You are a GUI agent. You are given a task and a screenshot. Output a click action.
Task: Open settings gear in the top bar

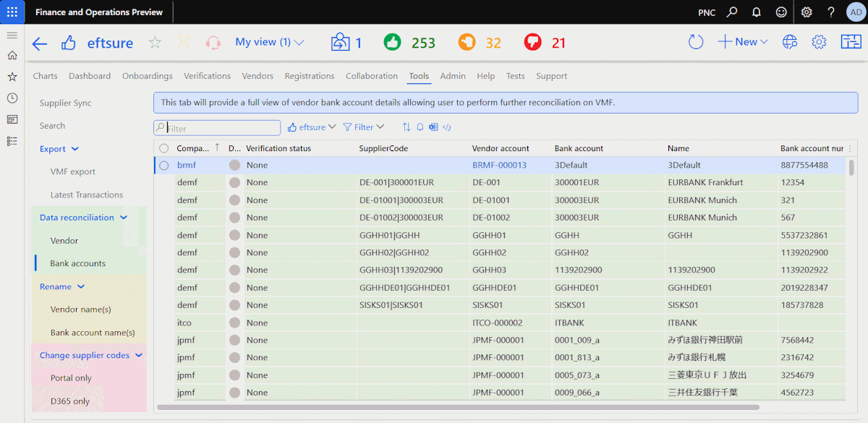[x=807, y=12]
